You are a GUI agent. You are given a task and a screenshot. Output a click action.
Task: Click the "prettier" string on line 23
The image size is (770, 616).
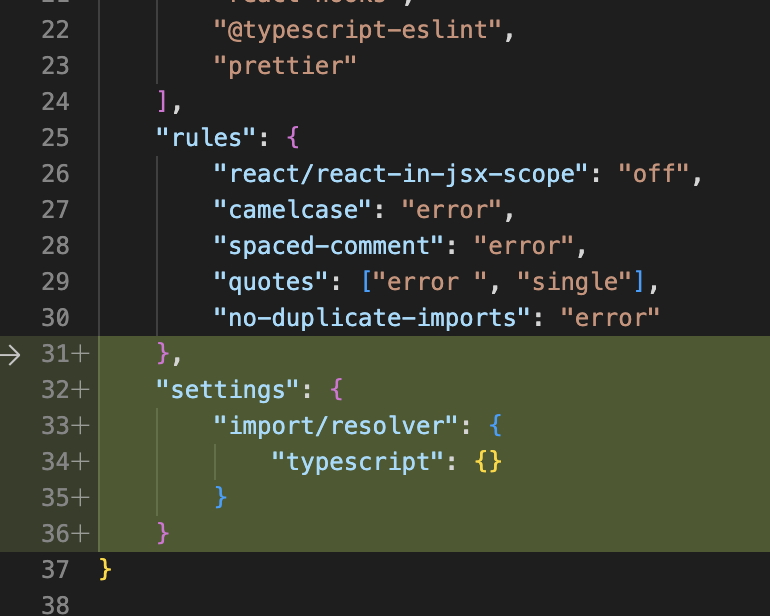pos(284,65)
